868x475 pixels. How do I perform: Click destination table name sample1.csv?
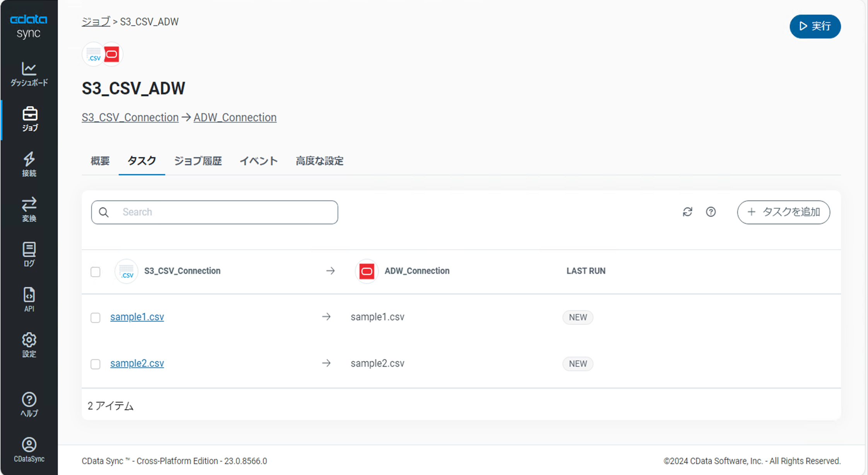[377, 317]
